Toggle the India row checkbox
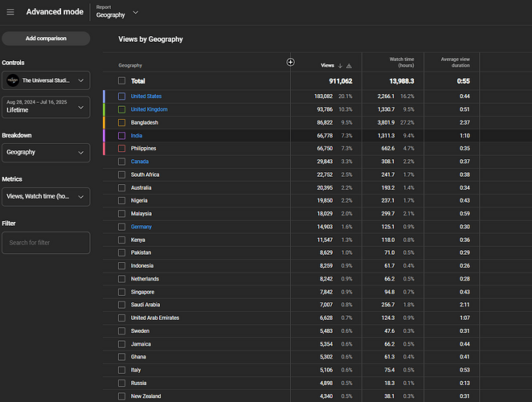This screenshot has height=402, width=532. point(122,135)
